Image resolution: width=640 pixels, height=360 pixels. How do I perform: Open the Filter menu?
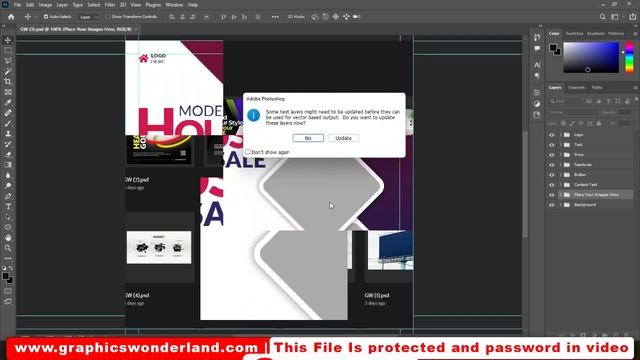pyautogui.click(x=110, y=5)
